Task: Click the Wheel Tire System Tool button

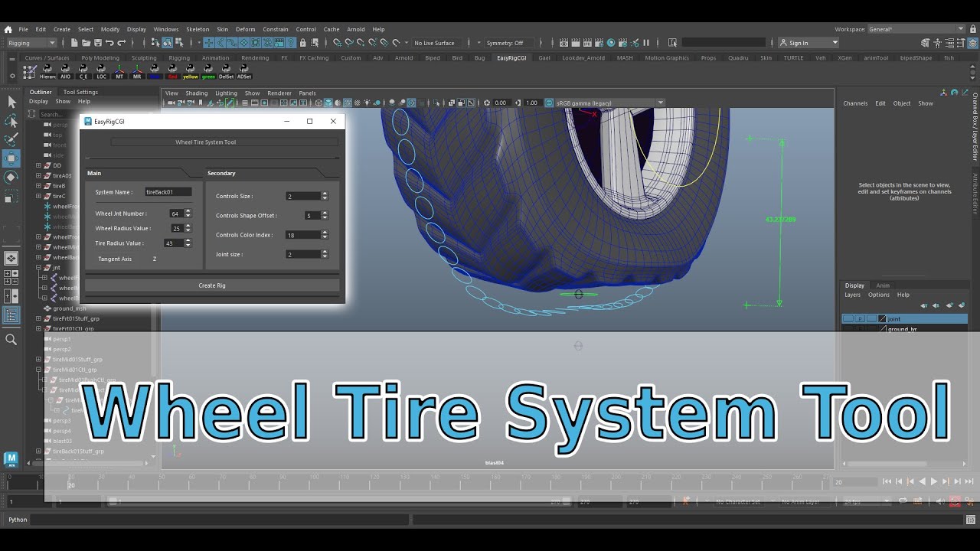Action: [x=224, y=142]
